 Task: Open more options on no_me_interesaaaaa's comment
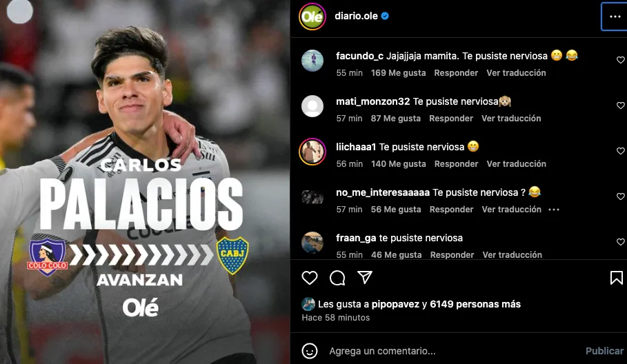tap(554, 210)
